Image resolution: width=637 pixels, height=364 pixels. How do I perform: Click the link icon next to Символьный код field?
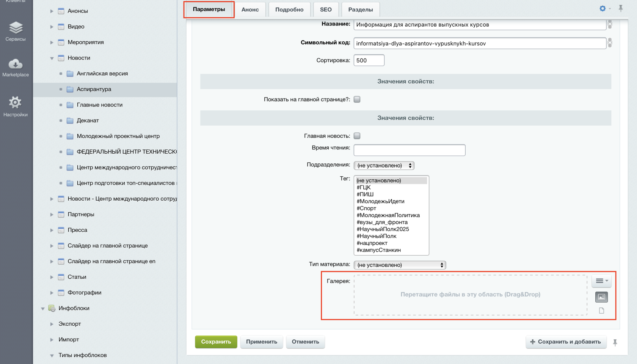pos(610,43)
